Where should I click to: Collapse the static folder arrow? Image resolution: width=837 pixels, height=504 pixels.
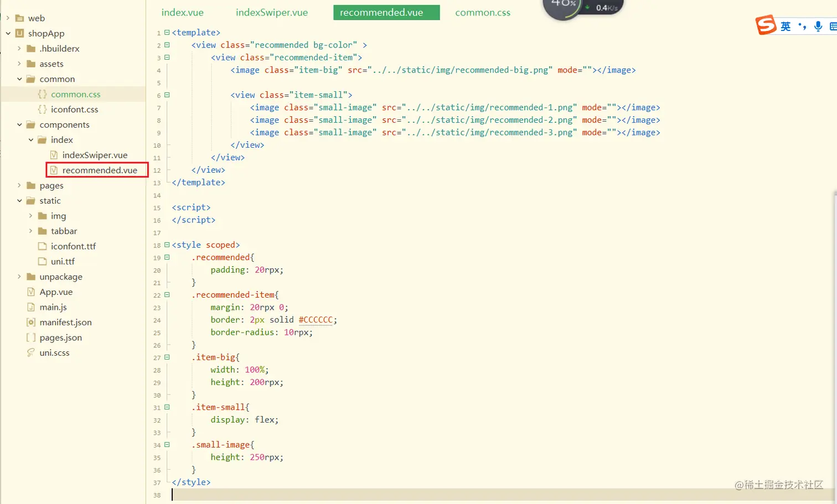click(19, 201)
